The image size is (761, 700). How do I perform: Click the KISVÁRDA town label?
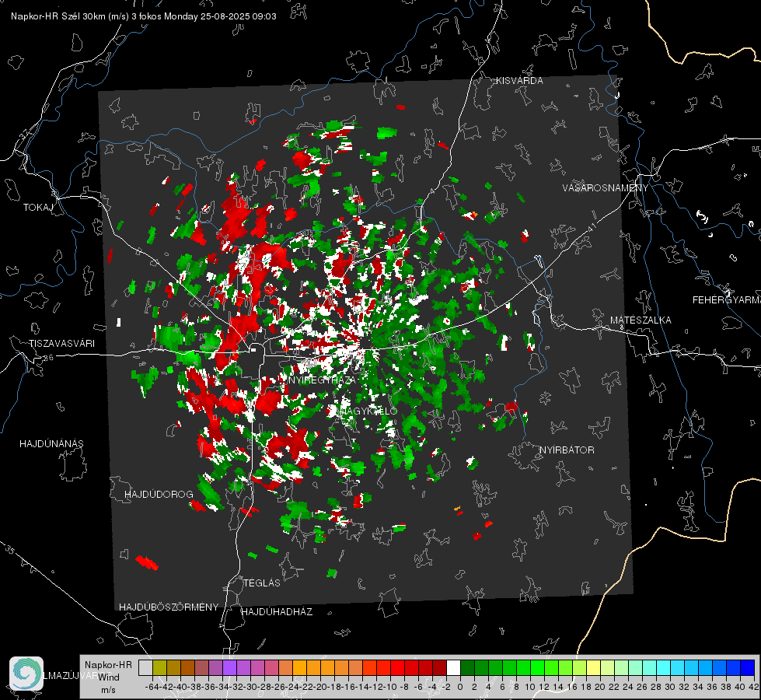[519, 81]
